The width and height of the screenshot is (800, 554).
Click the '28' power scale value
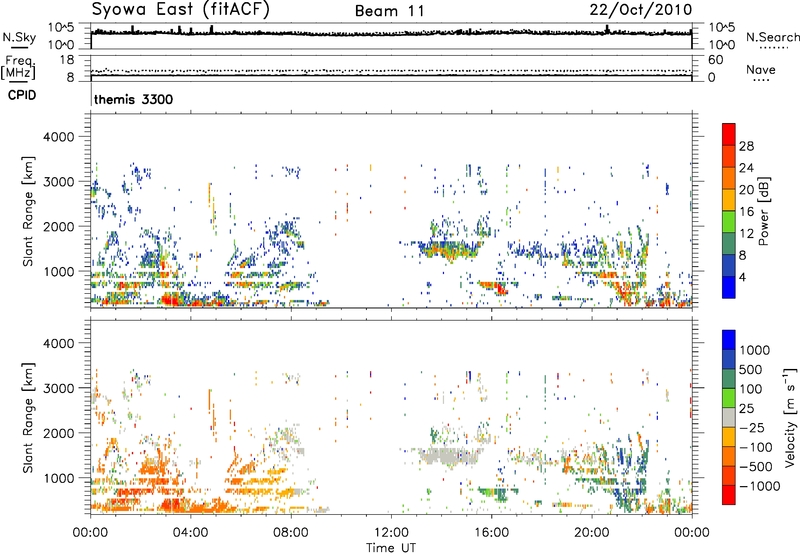(746, 146)
